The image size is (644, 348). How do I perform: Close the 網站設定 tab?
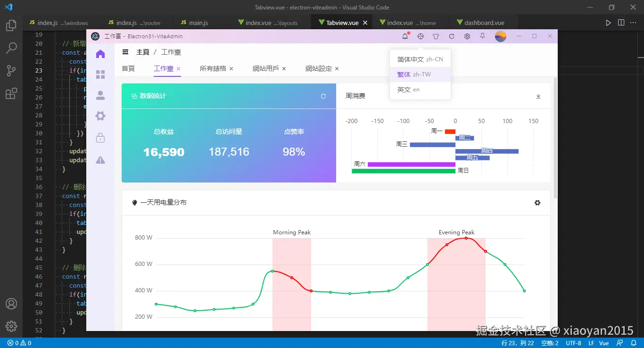tap(337, 69)
